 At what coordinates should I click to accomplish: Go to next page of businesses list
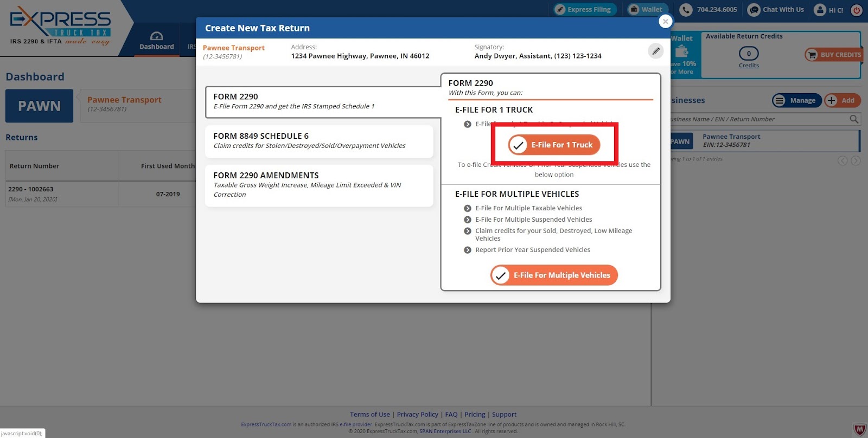856,160
